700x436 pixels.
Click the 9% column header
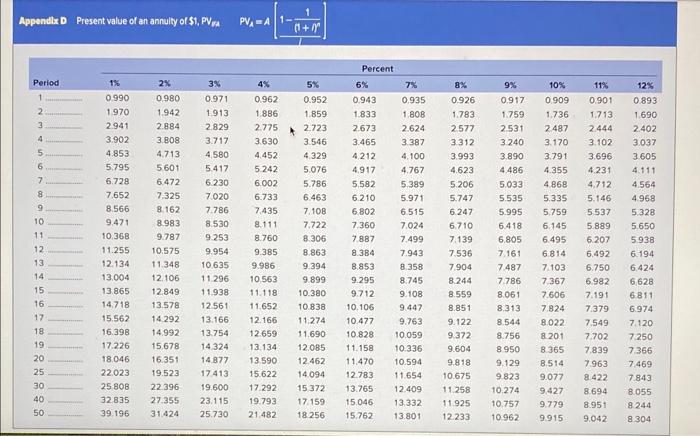[510, 85]
